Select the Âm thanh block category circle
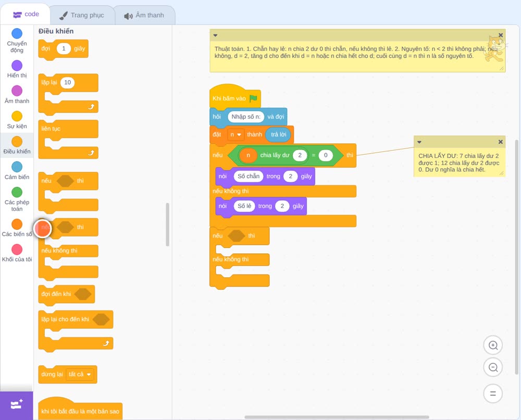The width and height of the screenshot is (521, 420). [x=17, y=90]
